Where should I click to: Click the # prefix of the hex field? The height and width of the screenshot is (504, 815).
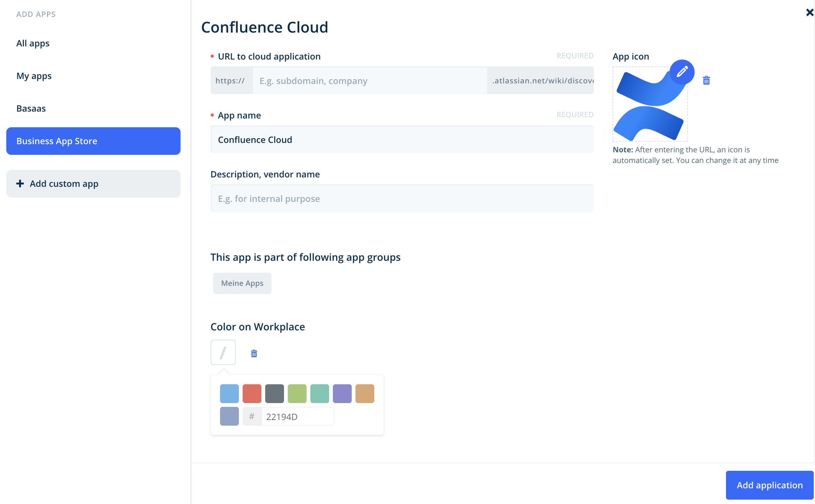252,416
